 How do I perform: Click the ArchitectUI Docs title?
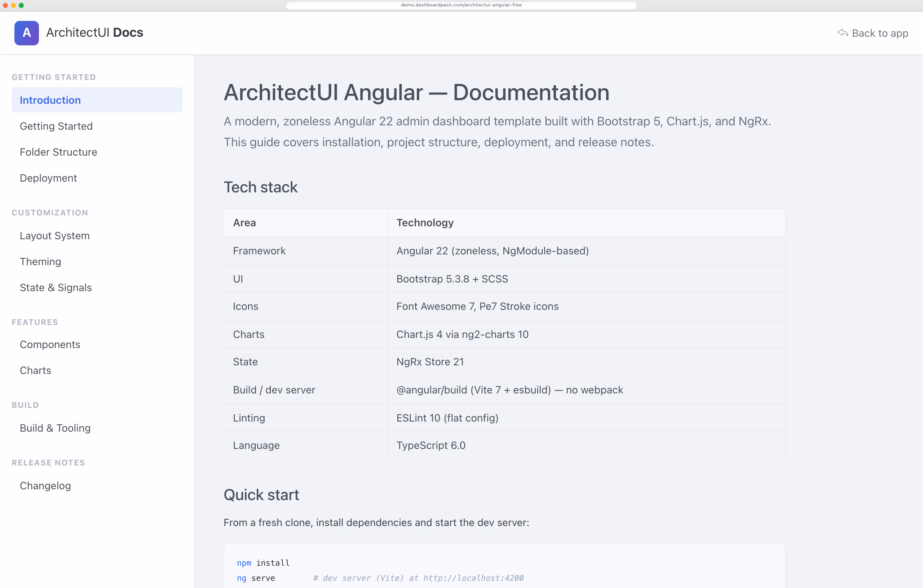pyautogui.click(x=95, y=32)
